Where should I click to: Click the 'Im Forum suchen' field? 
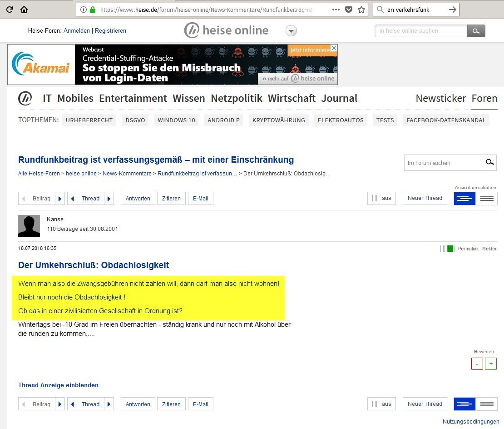[443, 163]
